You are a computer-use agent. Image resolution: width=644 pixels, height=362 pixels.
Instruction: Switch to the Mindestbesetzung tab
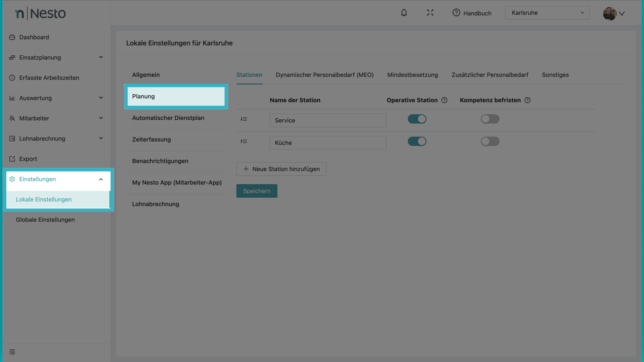pos(413,75)
